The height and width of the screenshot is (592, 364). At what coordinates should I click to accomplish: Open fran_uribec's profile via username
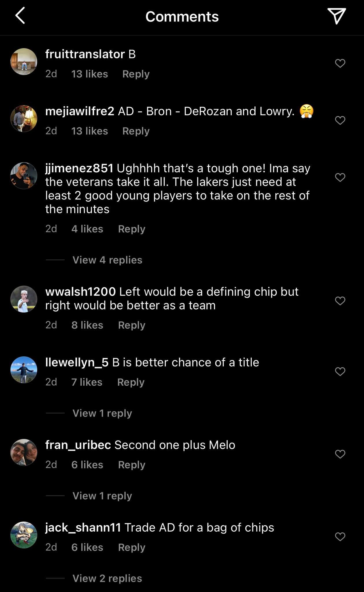(x=77, y=445)
